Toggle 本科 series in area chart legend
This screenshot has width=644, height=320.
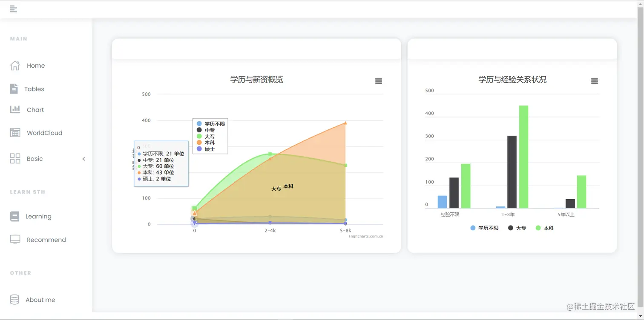(x=206, y=143)
